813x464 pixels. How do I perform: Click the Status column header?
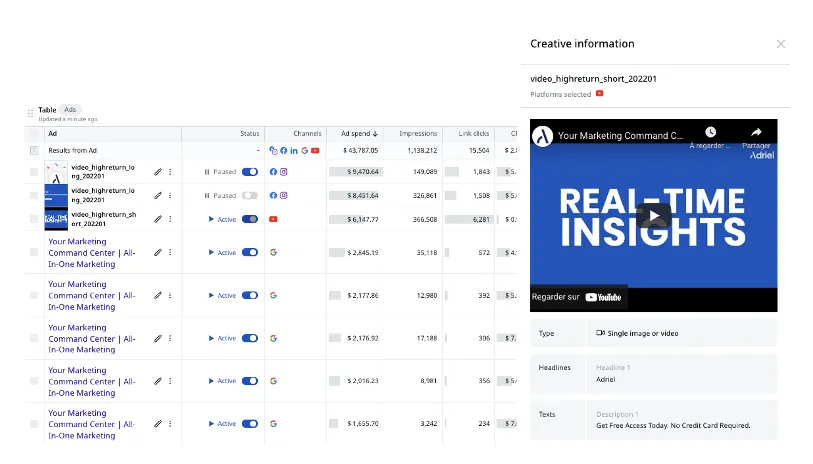pos(249,134)
